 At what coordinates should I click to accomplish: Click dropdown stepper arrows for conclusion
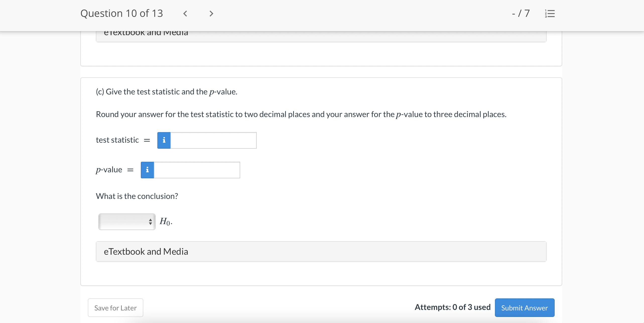click(x=150, y=222)
